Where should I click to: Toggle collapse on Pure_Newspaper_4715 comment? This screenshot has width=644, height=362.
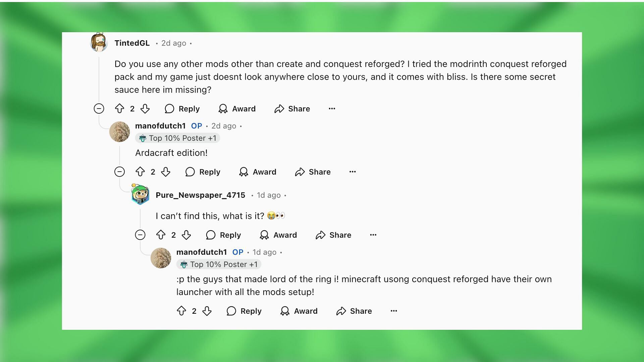click(x=140, y=235)
